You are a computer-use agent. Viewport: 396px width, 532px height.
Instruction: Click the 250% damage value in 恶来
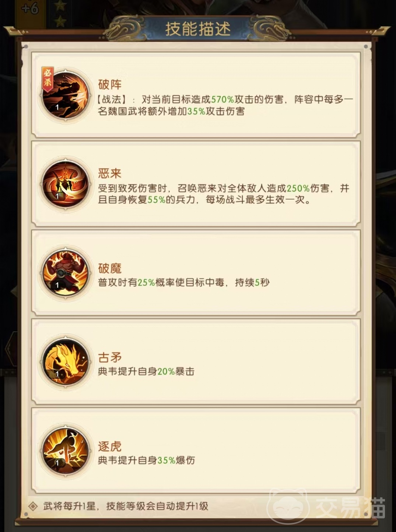(298, 189)
